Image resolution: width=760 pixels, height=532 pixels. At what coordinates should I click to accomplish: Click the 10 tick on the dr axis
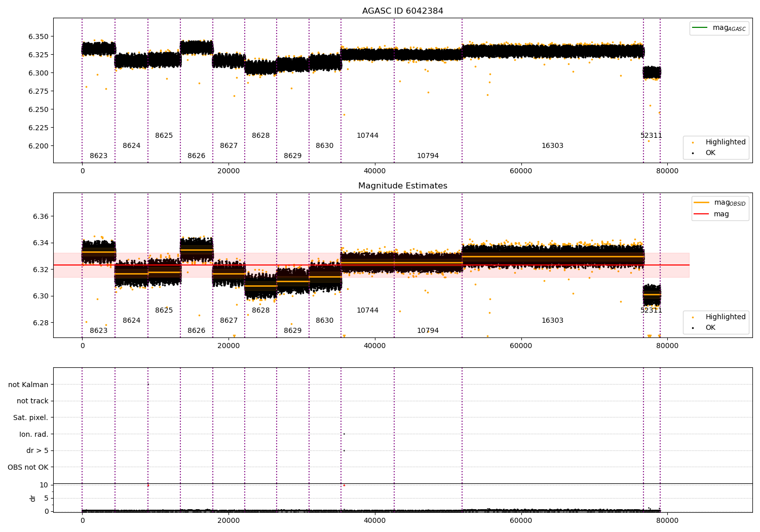point(44,485)
